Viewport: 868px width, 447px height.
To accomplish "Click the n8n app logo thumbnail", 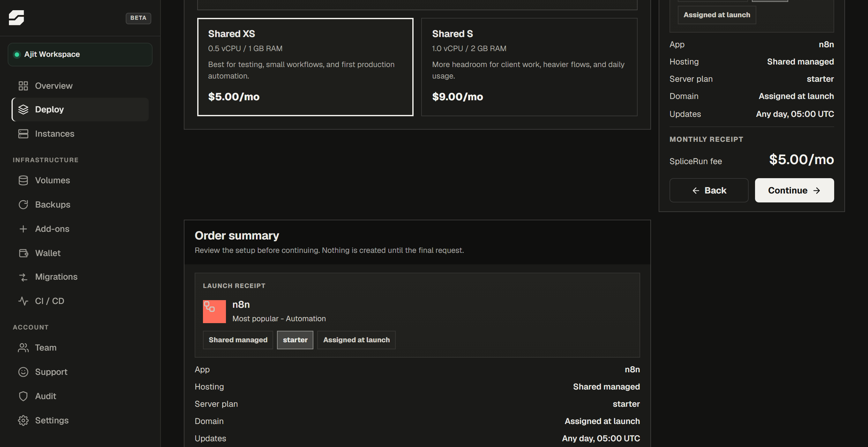I will click(214, 312).
